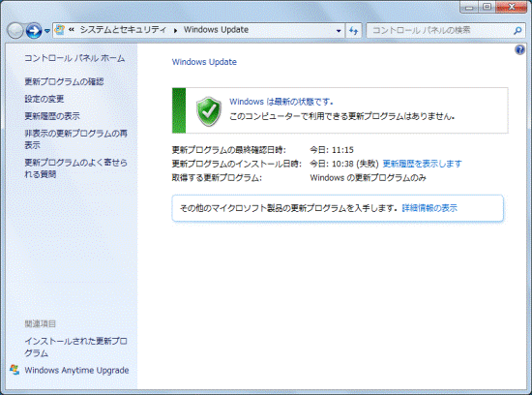The height and width of the screenshot is (395, 532).
Task: Minimize the Windows Update window
Action: coord(469,7)
